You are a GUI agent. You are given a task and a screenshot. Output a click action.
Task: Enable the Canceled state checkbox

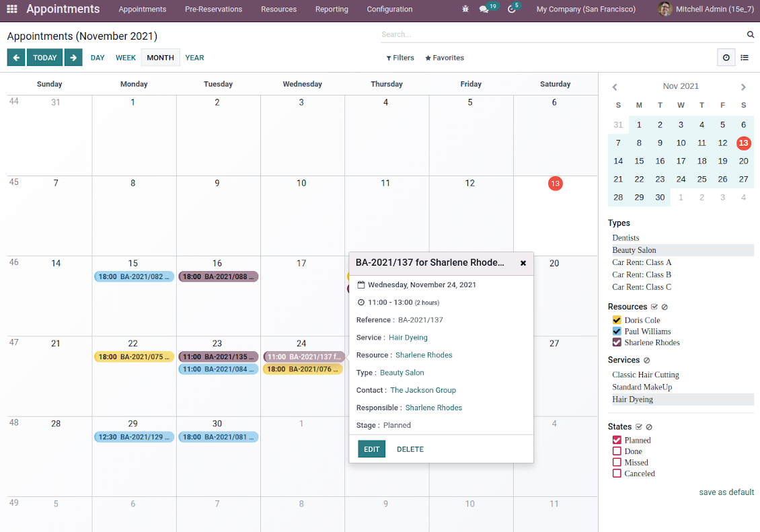pos(617,473)
